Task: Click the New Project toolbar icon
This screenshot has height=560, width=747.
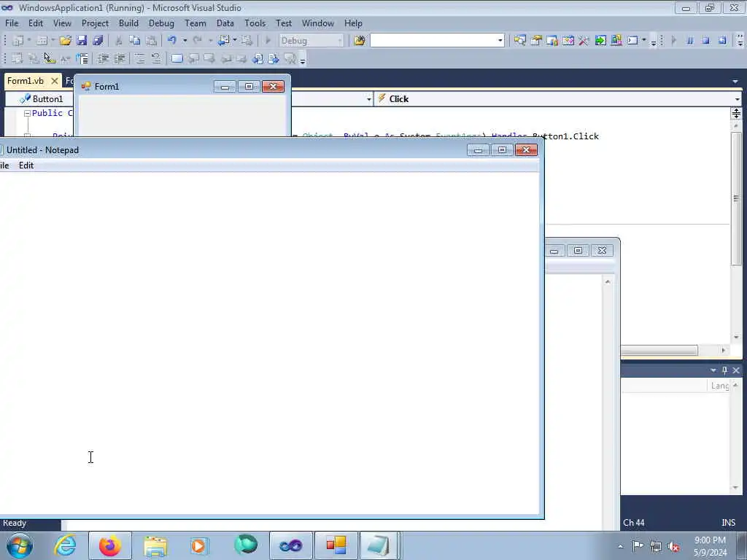Action: (18, 41)
